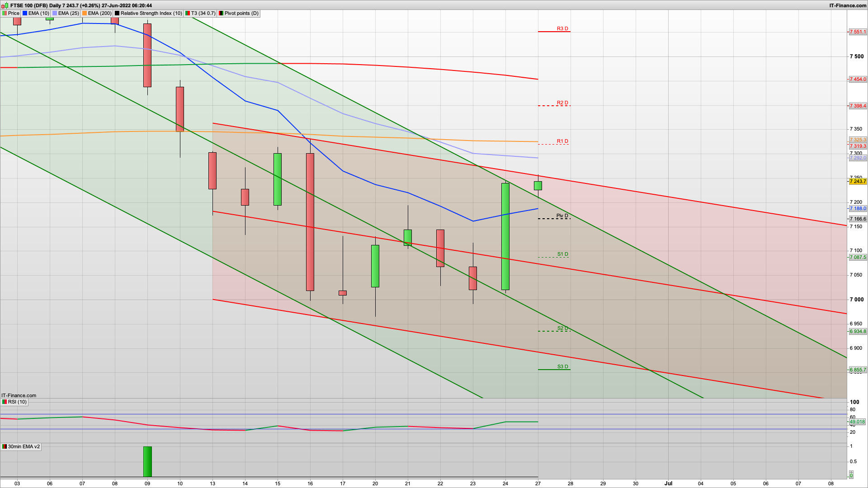Click the green histogram bar at date 09

[x=147, y=462]
